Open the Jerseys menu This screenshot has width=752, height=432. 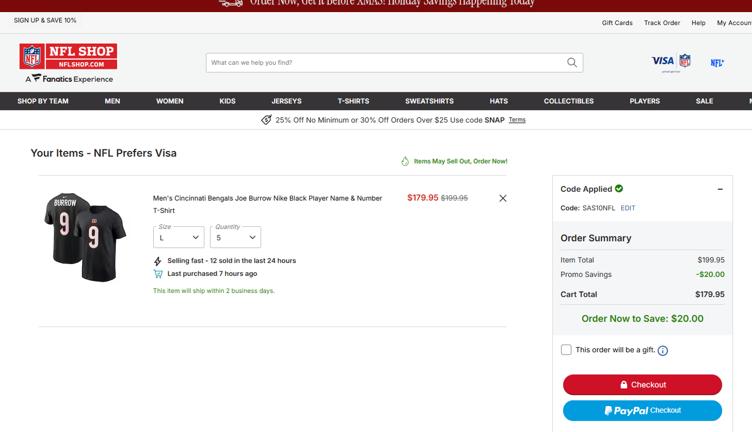tap(286, 101)
